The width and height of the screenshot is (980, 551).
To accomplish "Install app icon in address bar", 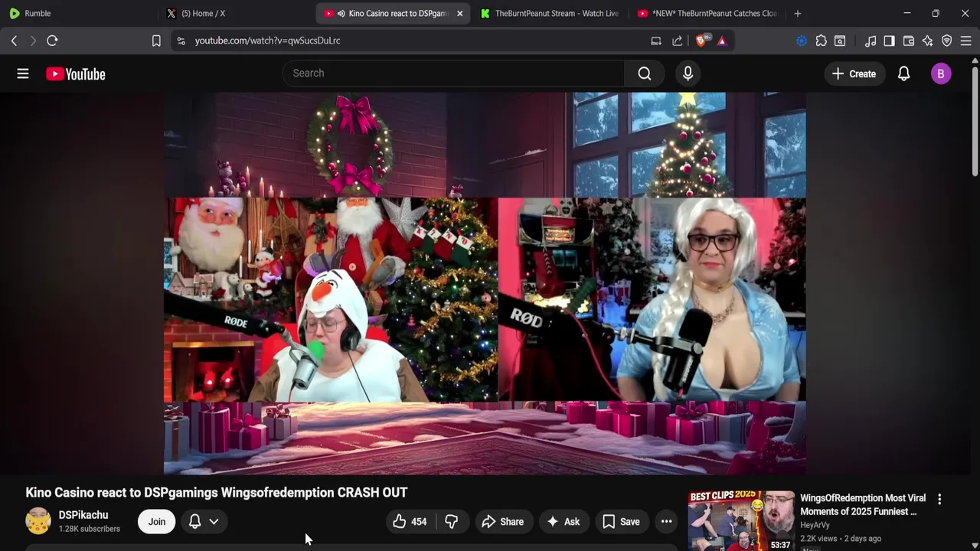I will 656,41.
